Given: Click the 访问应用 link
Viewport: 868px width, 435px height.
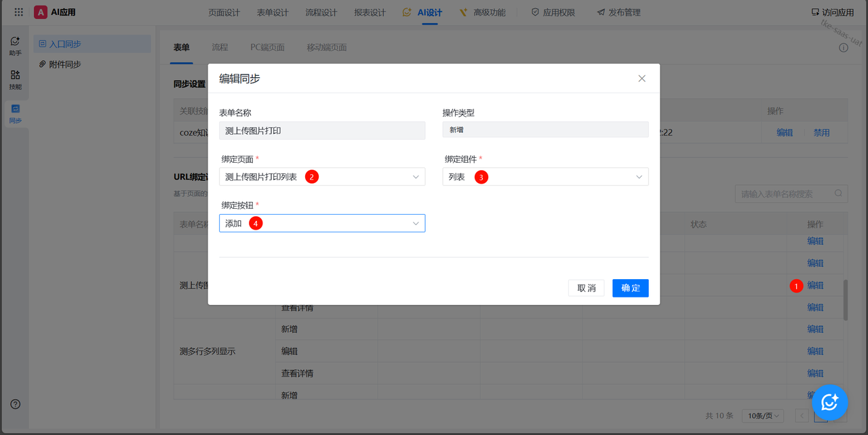Looking at the screenshot, I should 832,12.
